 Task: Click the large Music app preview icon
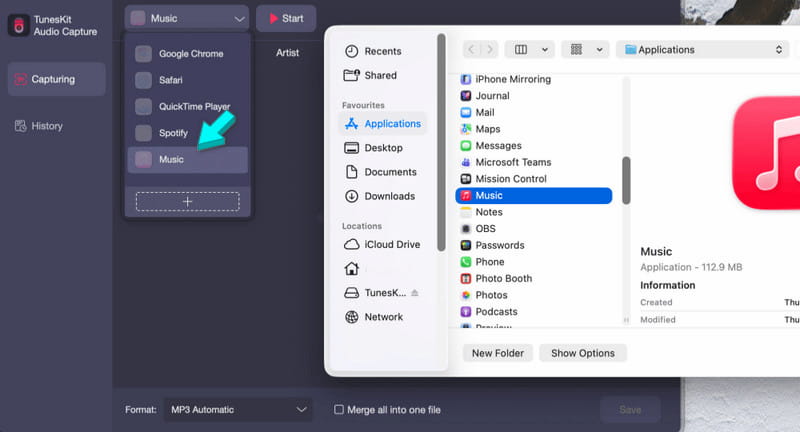click(766, 153)
